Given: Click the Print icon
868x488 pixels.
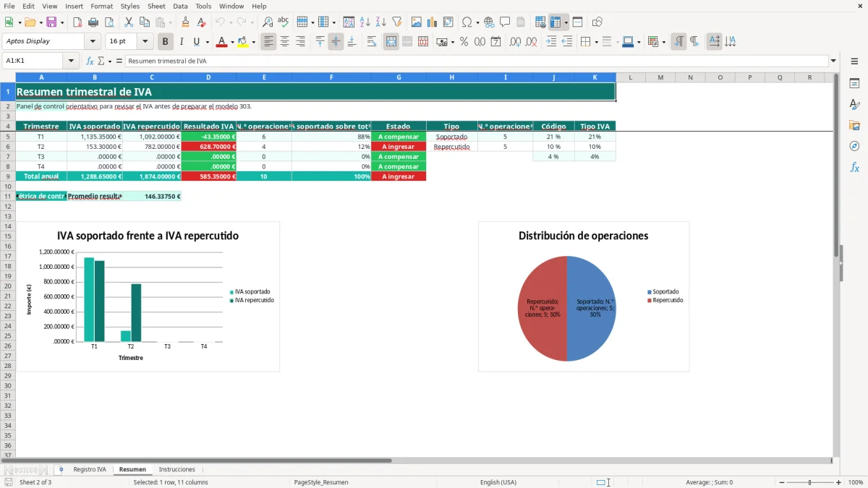Looking at the screenshot, I should (93, 22).
